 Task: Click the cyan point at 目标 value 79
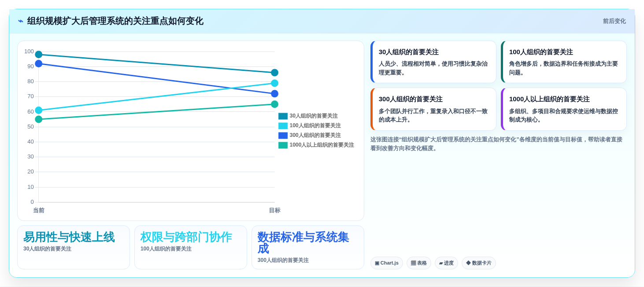tap(274, 83)
